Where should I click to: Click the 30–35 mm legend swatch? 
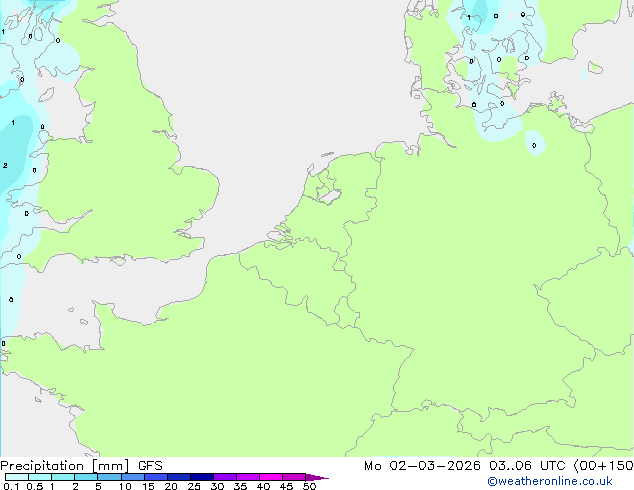click(x=224, y=477)
